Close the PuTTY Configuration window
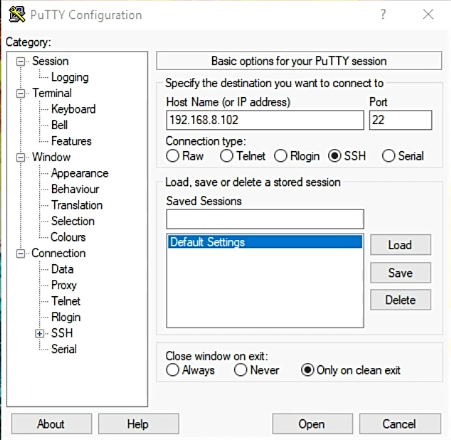451x440 pixels. tap(428, 14)
